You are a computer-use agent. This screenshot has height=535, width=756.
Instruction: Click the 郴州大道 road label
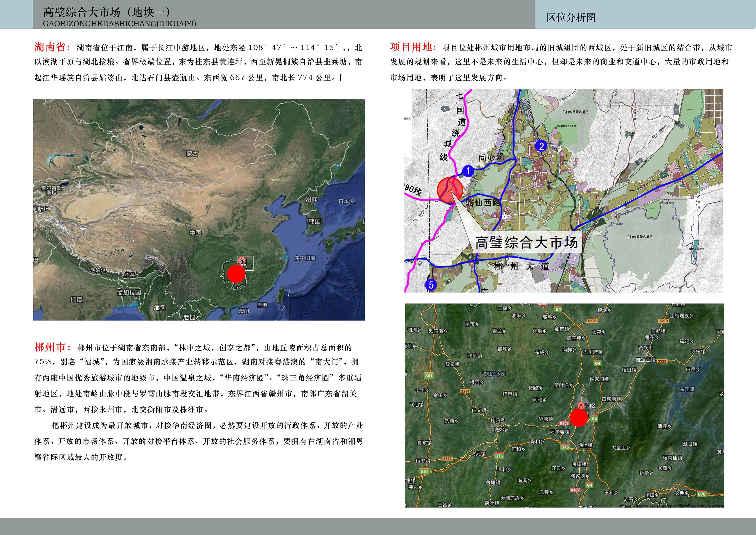click(521, 266)
